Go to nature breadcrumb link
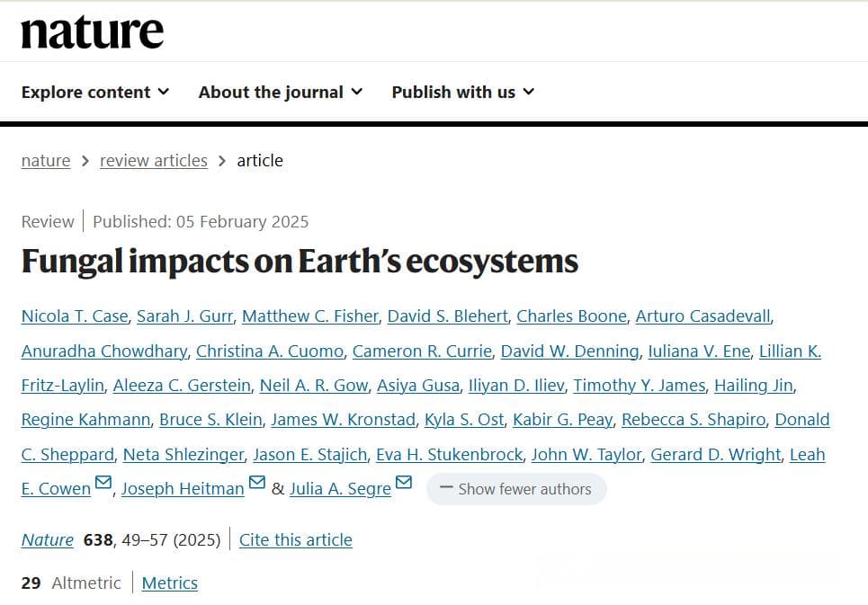The image size is (868, 605). tap(46, 160)
